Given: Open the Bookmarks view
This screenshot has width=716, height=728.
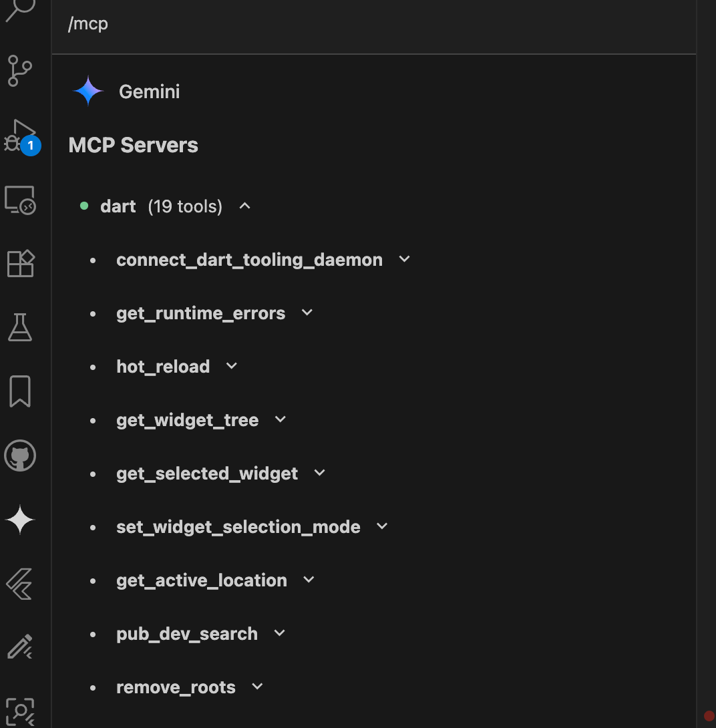Looking at the screenshot, I should pyautogui.click(x=19, y=391).
